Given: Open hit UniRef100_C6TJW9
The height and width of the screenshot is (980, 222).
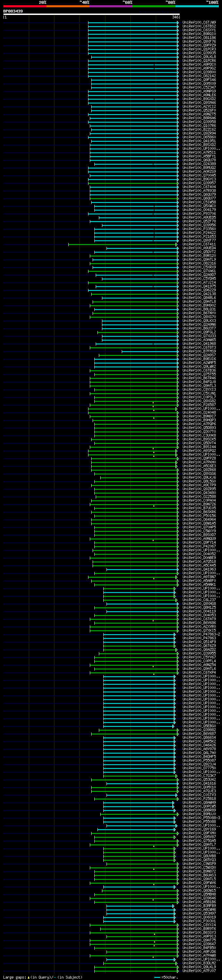Looking at the screenshot, I should (199, 23).
